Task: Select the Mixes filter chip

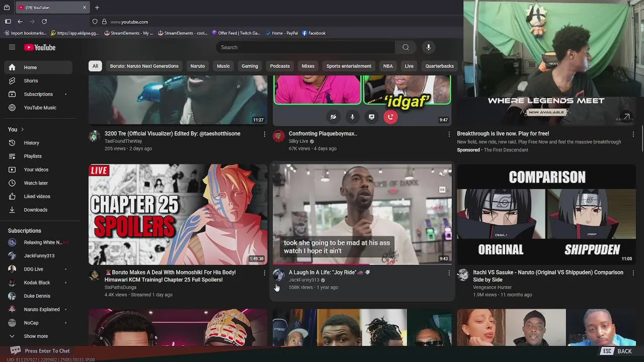Action: [x=308, y=66]
